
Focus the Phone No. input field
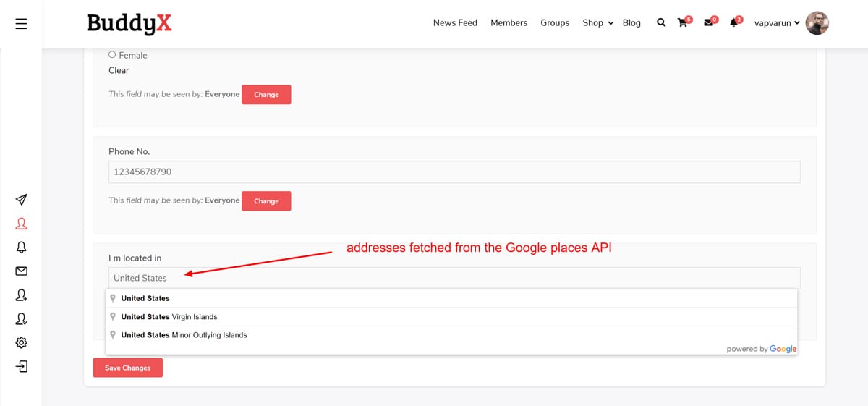454,172
